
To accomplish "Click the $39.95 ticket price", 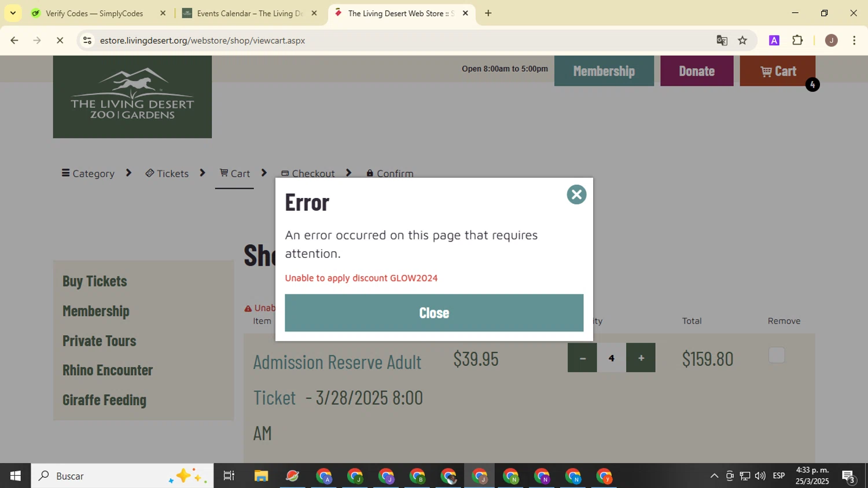I will pos(476,359).
